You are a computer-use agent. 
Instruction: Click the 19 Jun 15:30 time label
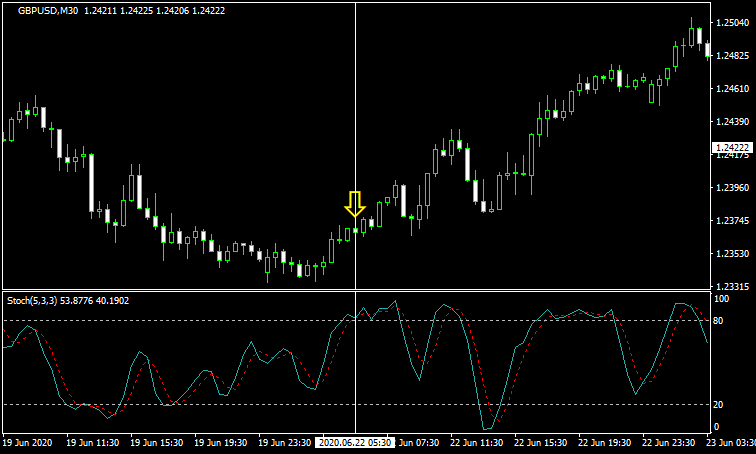coord(157,442)
